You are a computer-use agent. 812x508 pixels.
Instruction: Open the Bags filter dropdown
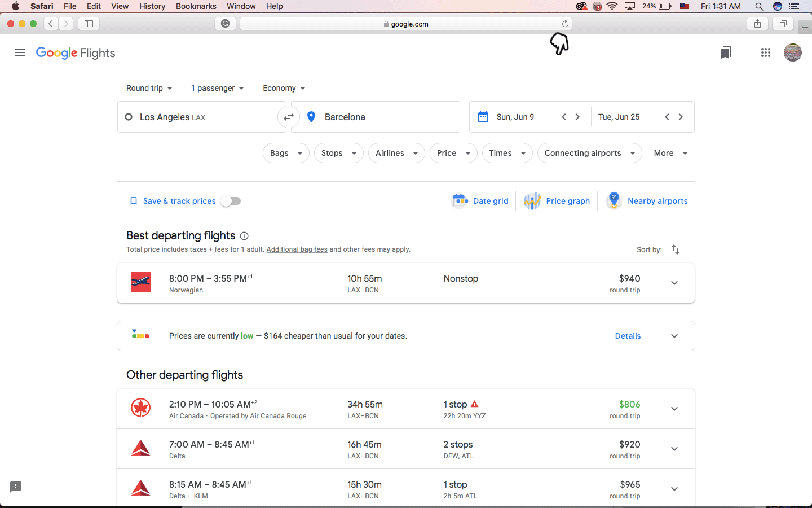tap(286, 153)
